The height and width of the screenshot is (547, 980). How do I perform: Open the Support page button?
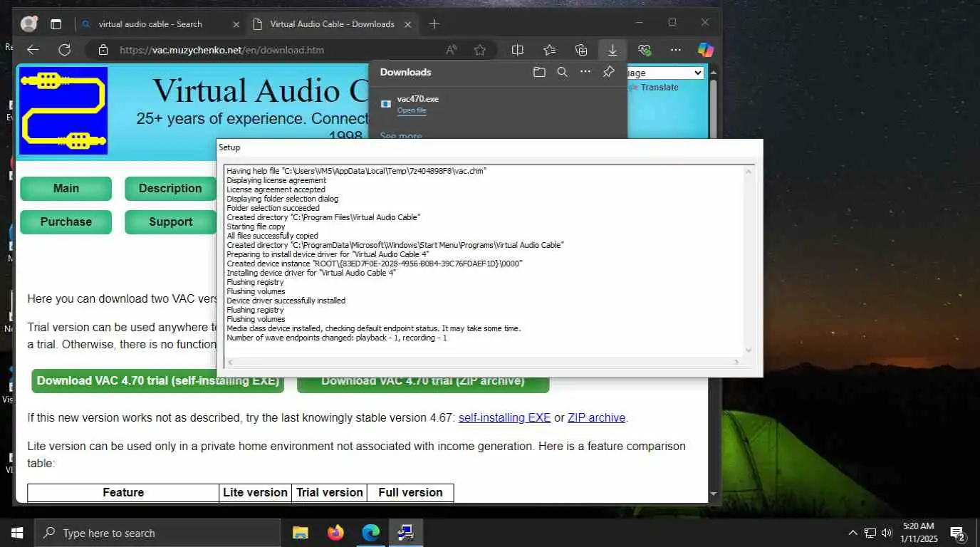pos(170,222)
